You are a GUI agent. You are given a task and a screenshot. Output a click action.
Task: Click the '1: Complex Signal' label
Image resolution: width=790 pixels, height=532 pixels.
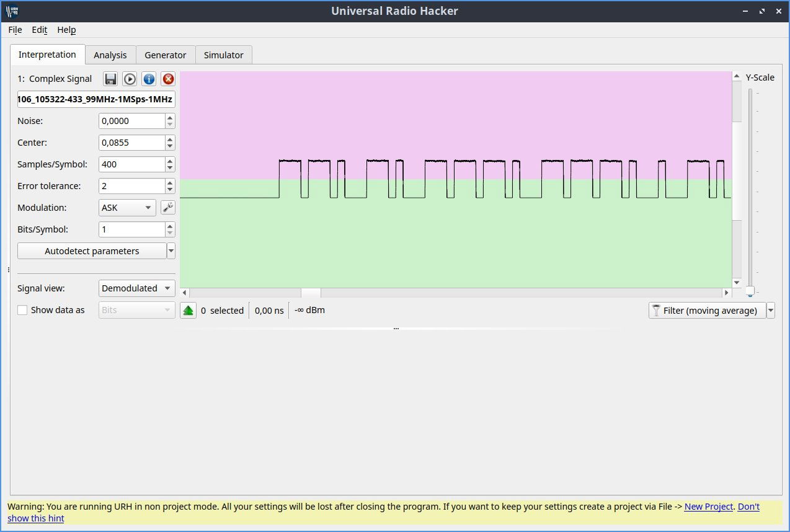[x=55, y=79]
